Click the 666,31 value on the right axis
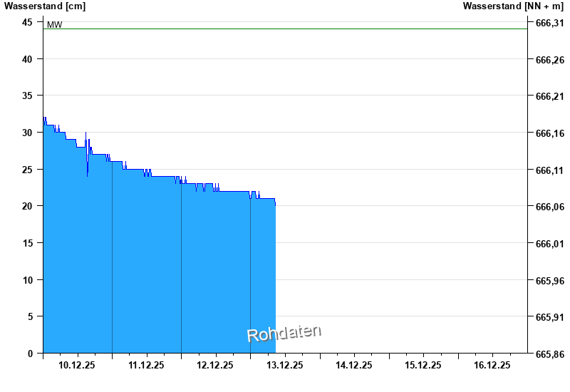The height and width of the screenshot is (392, 570). pyautogui.click(x=549, y=23)
